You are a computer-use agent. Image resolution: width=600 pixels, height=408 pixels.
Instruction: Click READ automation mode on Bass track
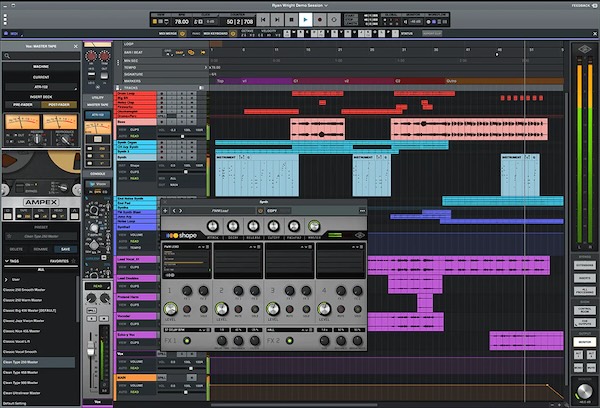pyautogui.click(x=134, y=136)
